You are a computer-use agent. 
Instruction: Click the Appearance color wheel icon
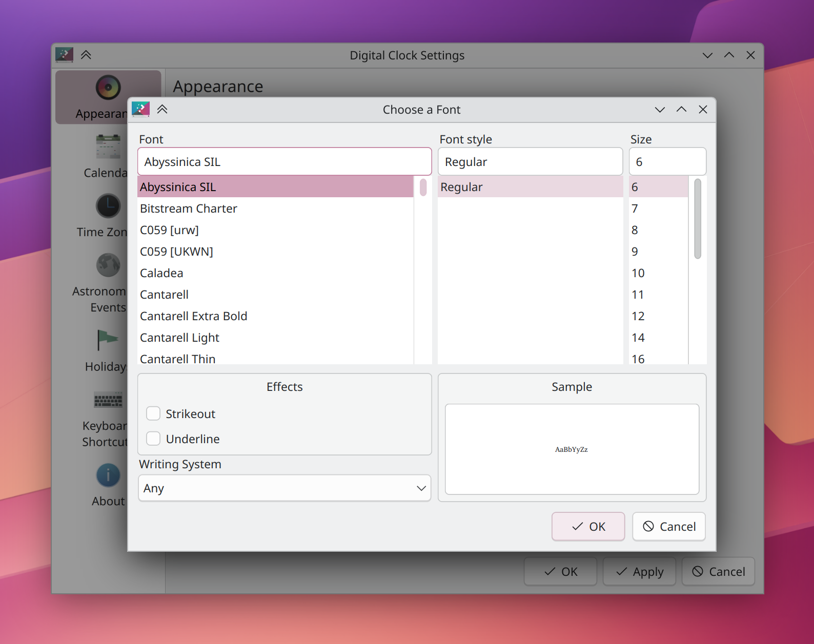point(108,87)
